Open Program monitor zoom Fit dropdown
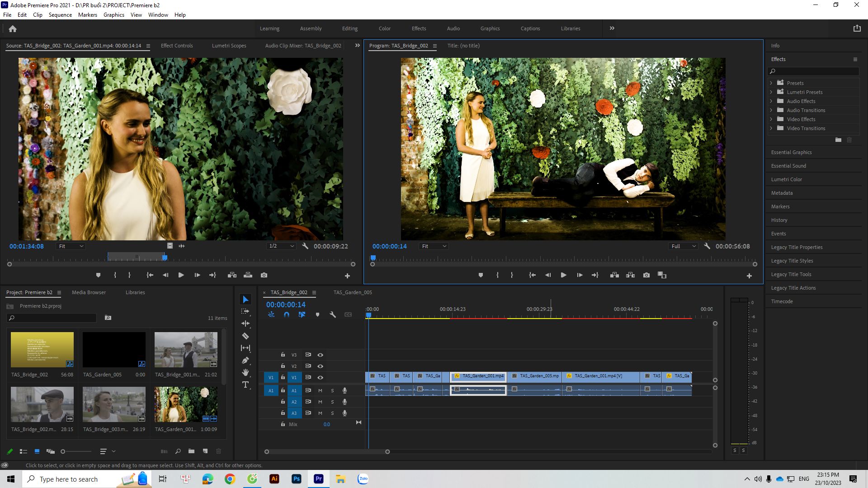 [x=434, y=246]
